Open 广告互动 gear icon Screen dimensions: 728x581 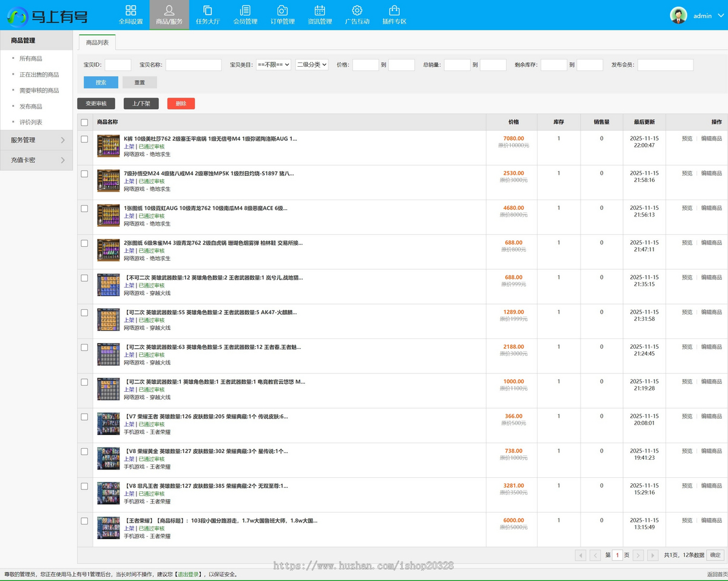tap(357, 10)
